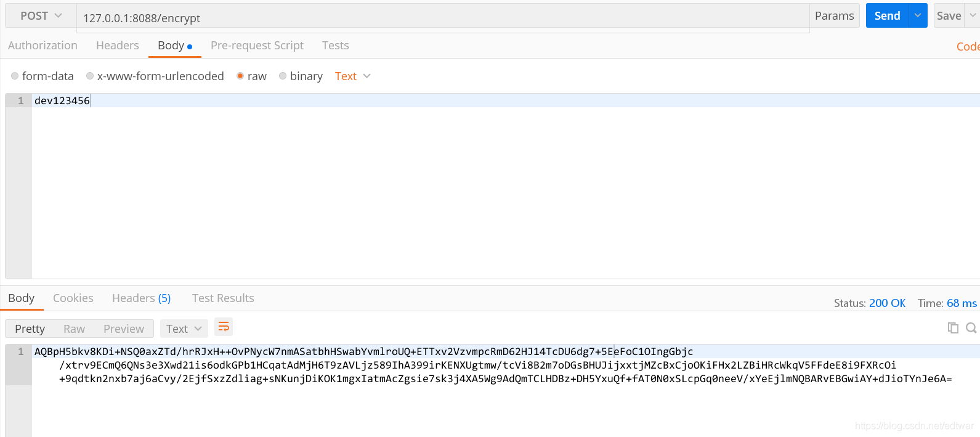Send the request
Viewport: 980px width, 437px height.
click(x=887, y=16)
